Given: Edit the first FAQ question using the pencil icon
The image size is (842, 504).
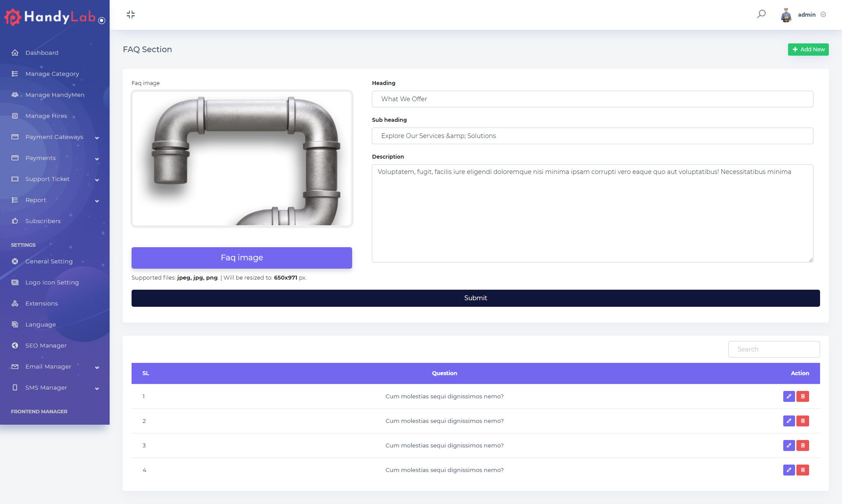Looking at the screenshot, I should (788, 396).
